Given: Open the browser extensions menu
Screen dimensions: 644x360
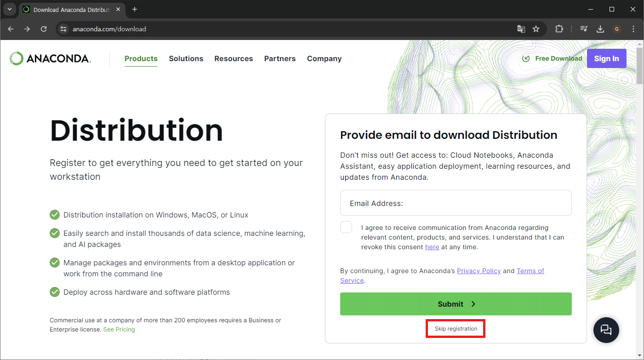Looking at the screenshot, I should pos(559,29).
